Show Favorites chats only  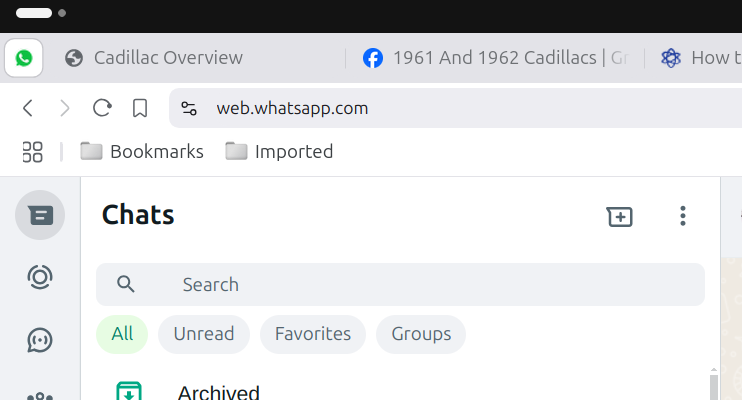click(313, 334)
